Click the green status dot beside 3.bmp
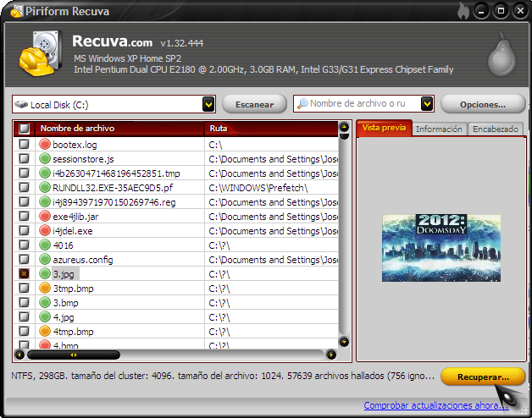532x418 pixels. (45, 302)
